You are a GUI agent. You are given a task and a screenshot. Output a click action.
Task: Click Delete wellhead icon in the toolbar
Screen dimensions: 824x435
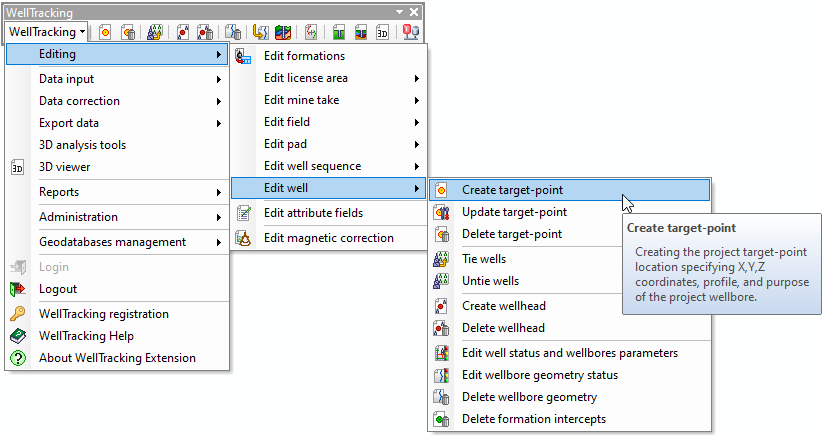pyautogui.click(x=205, y=33)
